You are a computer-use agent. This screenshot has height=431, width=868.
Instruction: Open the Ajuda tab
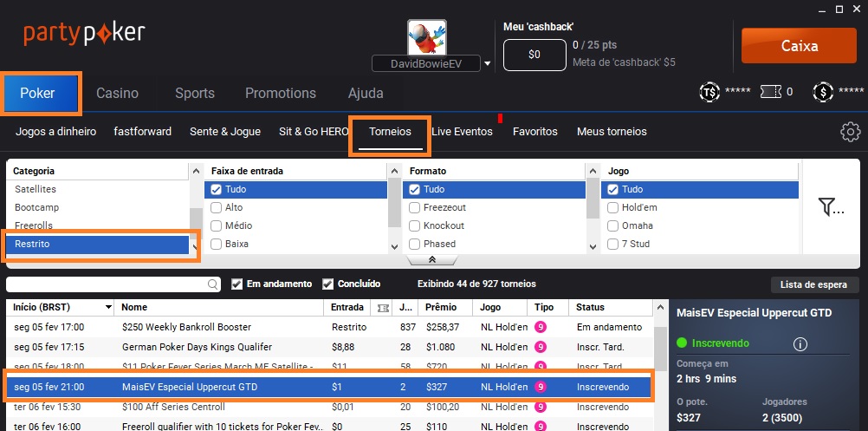[x=366, y=93]
